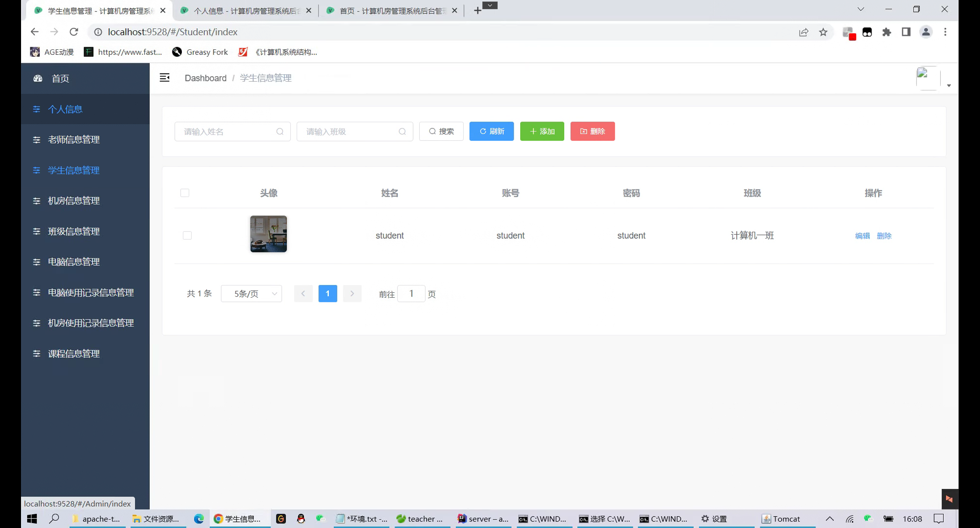
Task: Open 电脑信息管理 from the sidebar
Action: pos(73,262)
